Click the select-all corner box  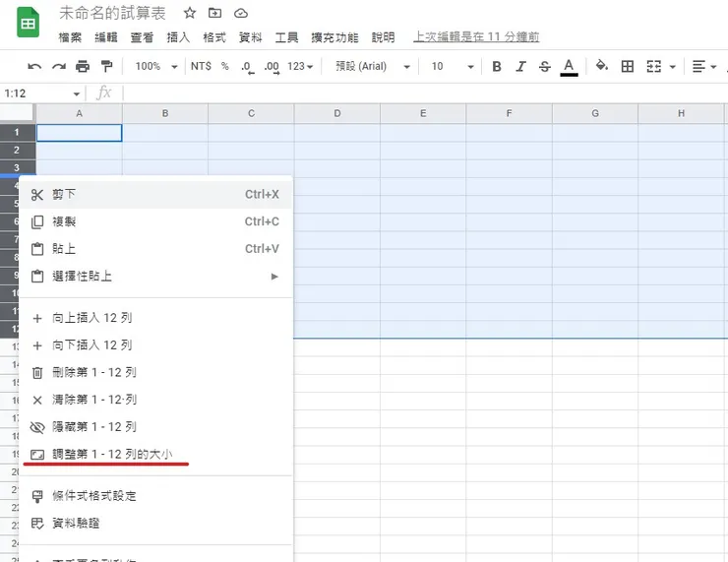click(17, 113)
